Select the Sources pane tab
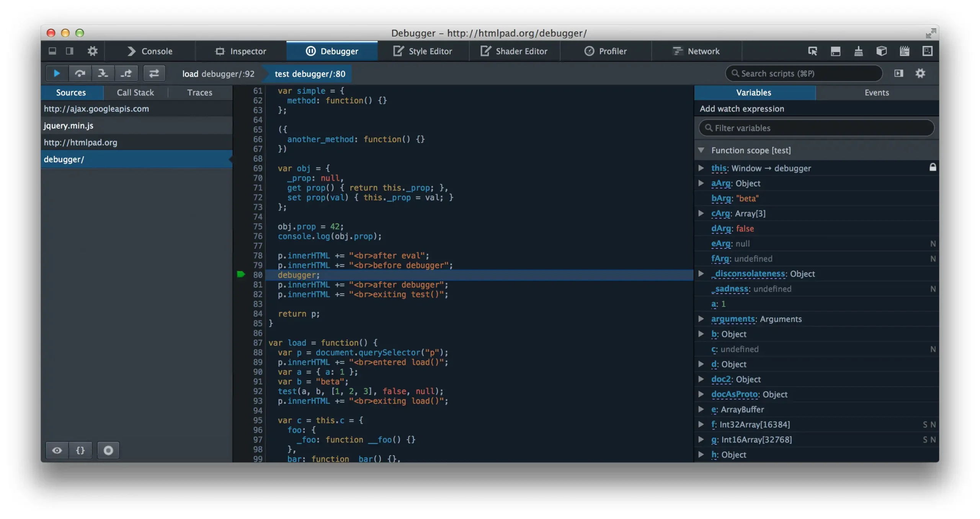The width and height of the screenshot is (980, 519). point(71,93)
